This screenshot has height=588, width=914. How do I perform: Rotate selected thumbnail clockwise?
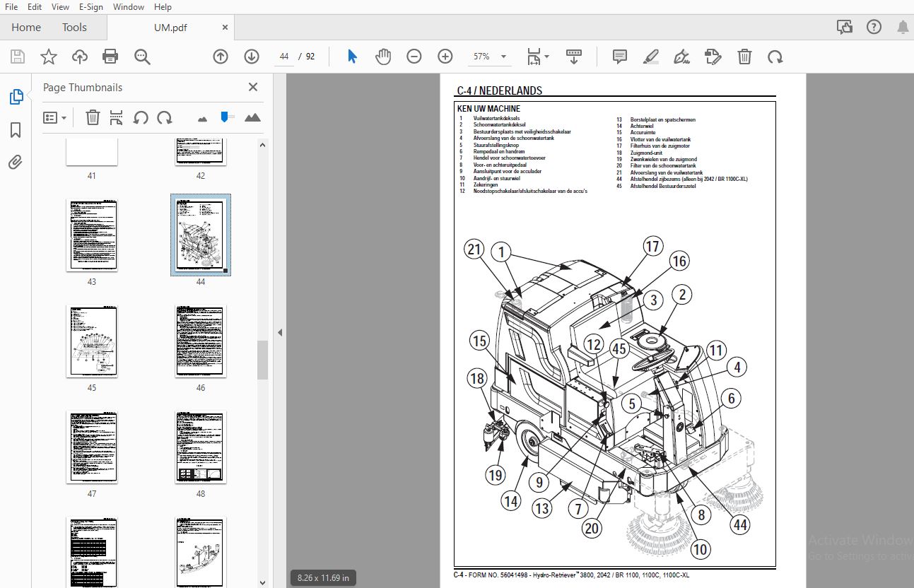(x=165, y=117)
